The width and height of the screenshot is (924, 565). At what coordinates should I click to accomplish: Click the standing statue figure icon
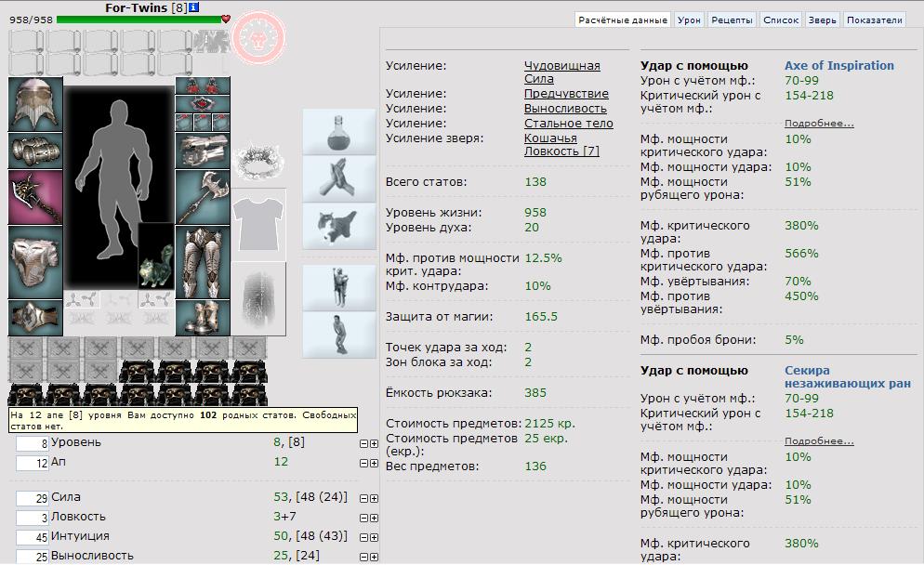pyautogui.click(x=339, y=287)
